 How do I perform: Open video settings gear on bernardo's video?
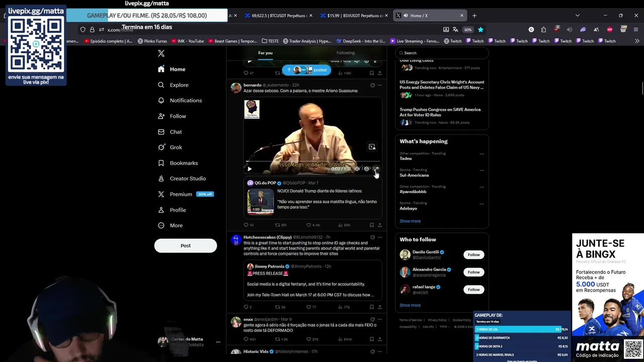point(366,169)
